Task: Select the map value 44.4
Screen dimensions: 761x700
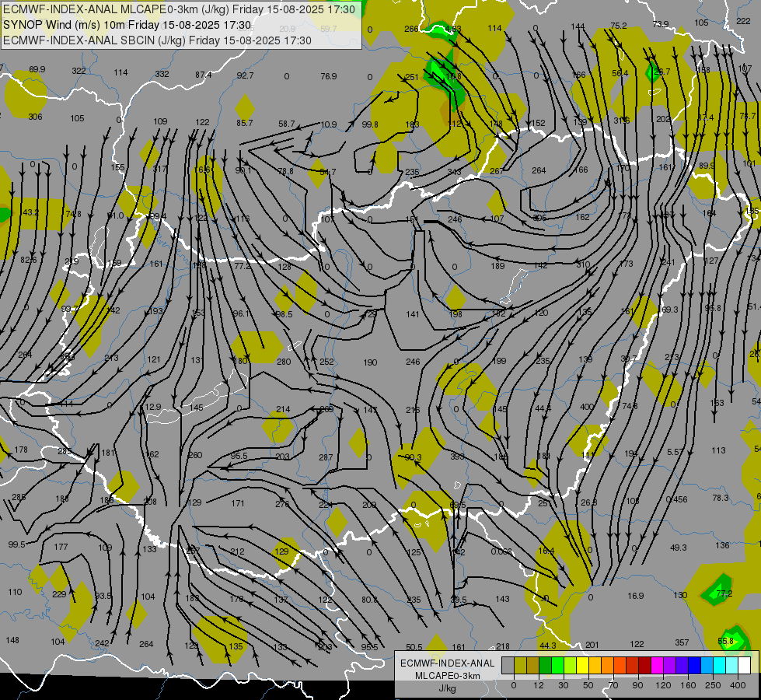Action: click(543, 408)
